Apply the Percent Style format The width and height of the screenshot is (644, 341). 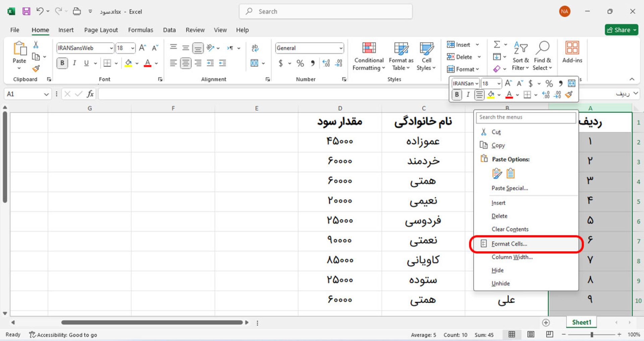tap(300, 63)
